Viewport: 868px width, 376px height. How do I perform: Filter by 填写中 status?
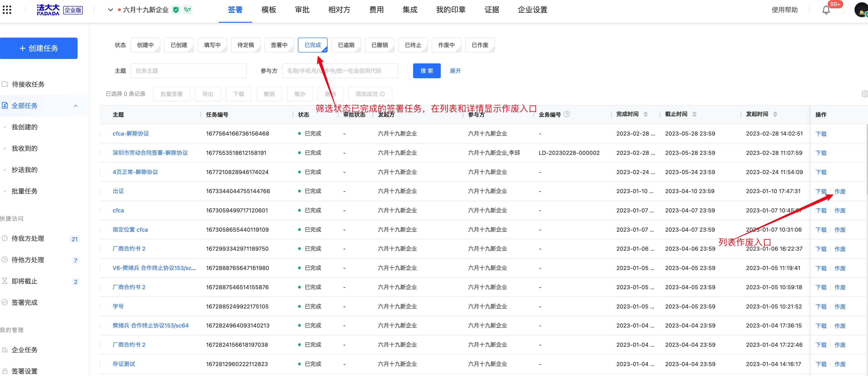tap(212, 45)
